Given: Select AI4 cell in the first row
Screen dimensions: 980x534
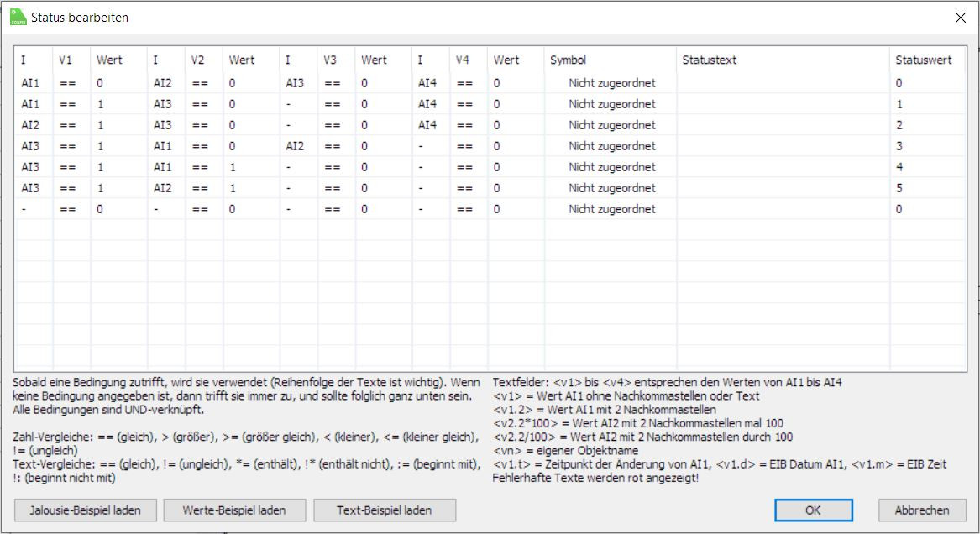Looking at the screenshot, I should pyautogui.click(x=427, y=83).
